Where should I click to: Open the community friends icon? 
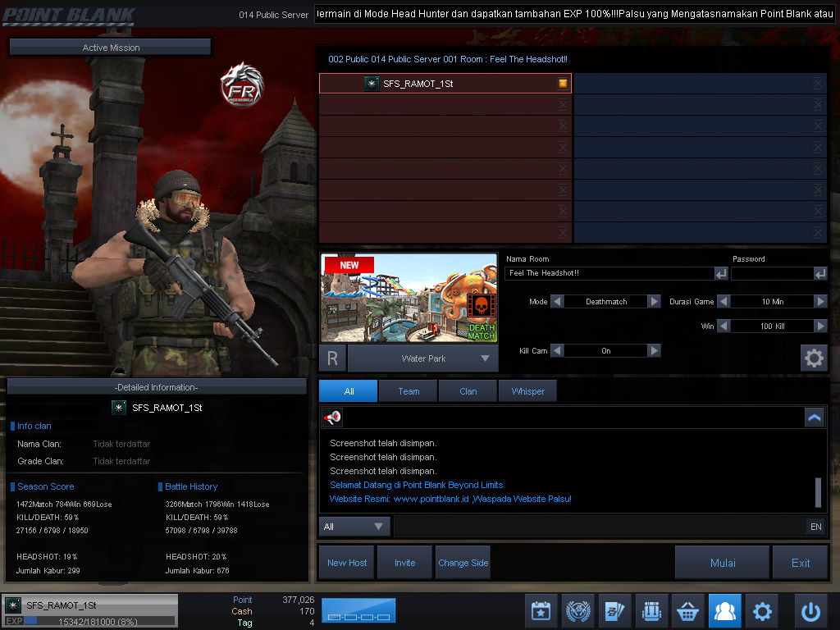[x=725, y=610]
